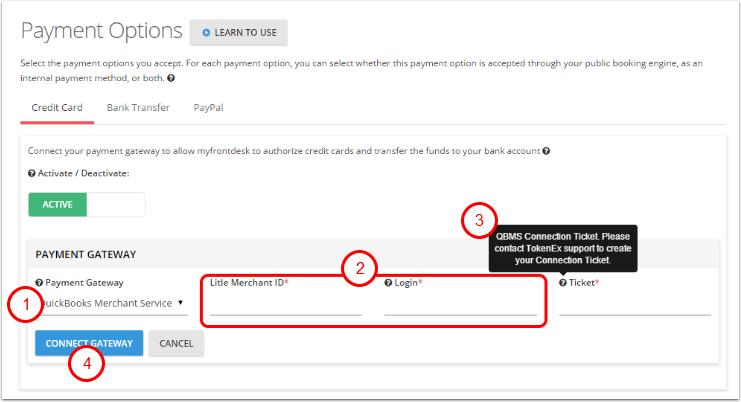Click help icon beside Activate / Deactivate
The image size is (741, 402).
(32, 173)
